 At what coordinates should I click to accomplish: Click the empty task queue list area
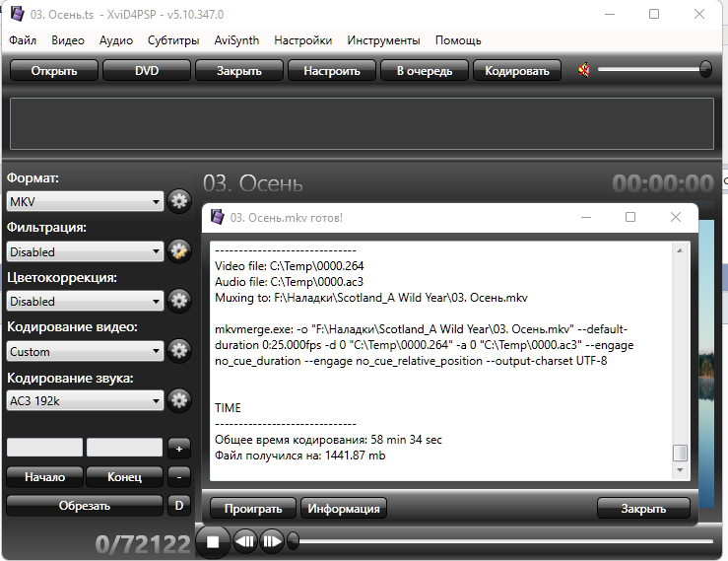(362, 123)
